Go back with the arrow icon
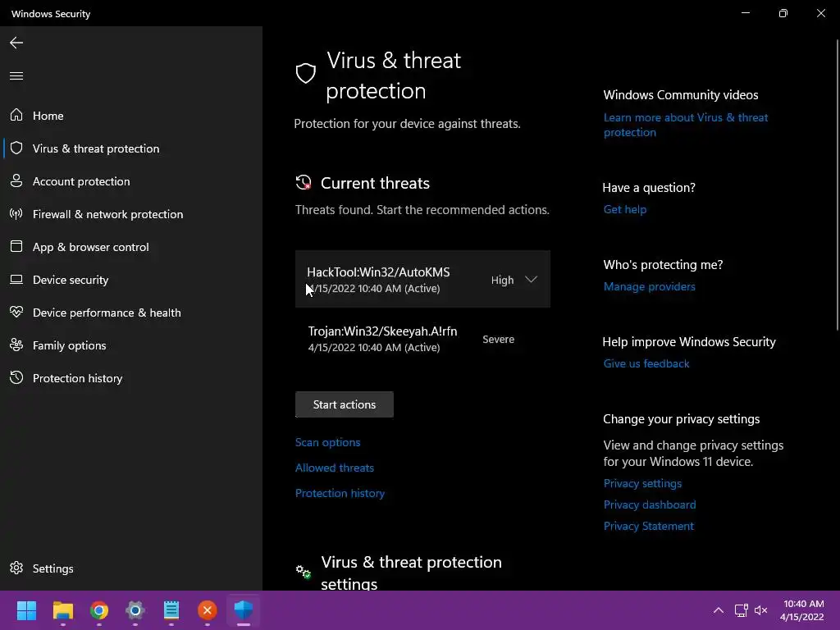 [16, 43]
